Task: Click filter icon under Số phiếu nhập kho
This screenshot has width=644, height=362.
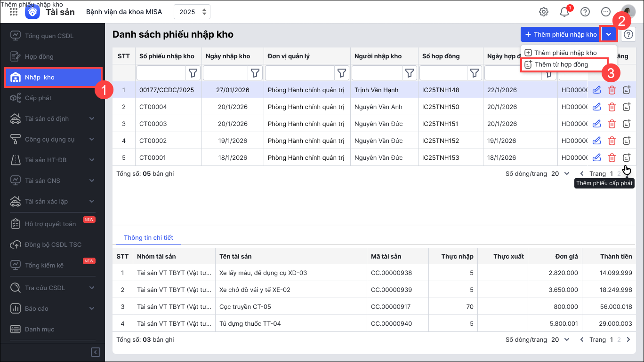Action: point(193,73)
